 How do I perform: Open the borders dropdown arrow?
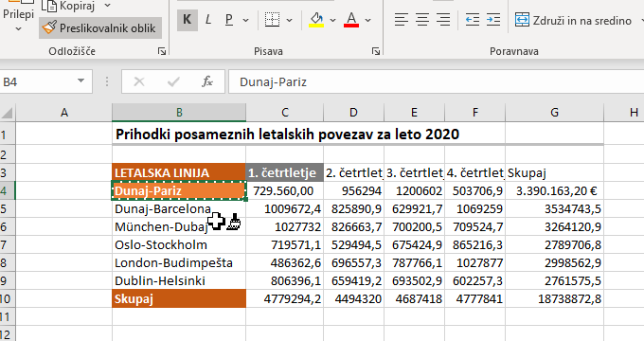pos(289,20)
